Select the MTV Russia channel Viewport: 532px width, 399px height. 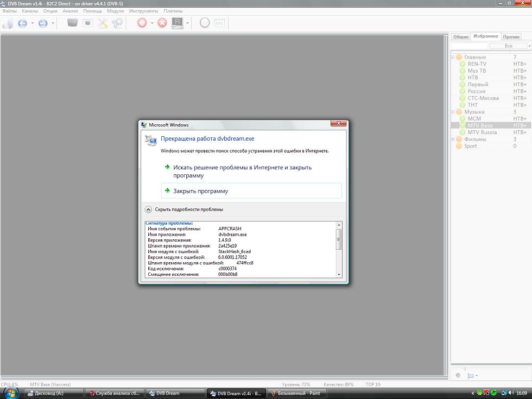(x=482, y=132)
